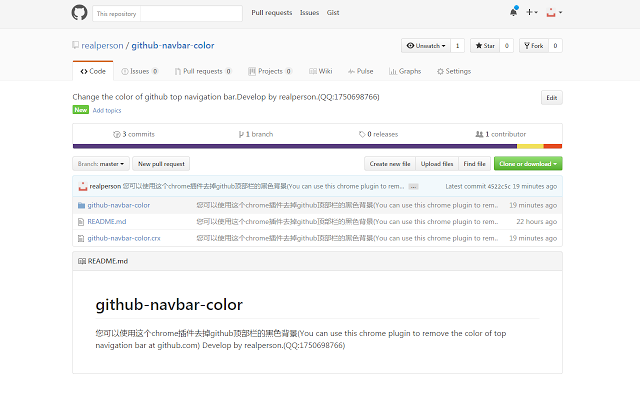This screenshot has height=400, width=640.
Task: Open Gist in the top navigation
Action: click(333, 13)
